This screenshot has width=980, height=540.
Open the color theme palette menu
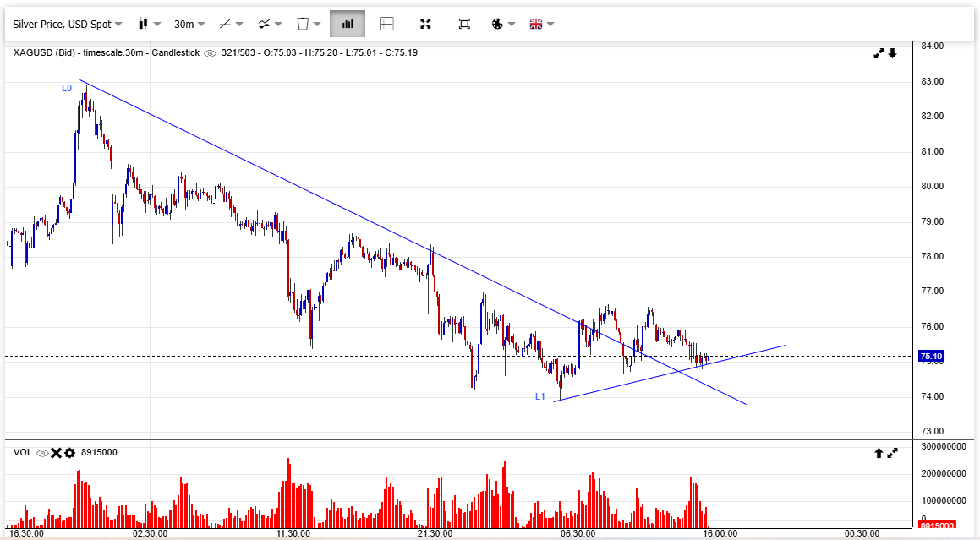pos(502,24)
